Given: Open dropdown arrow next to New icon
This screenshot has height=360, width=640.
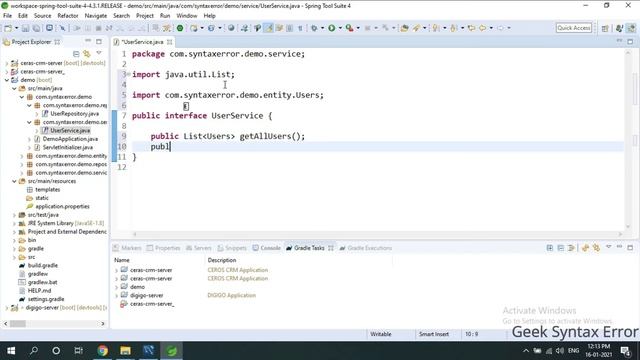Looking at the screenshot, I should click(x=16, y=28).
